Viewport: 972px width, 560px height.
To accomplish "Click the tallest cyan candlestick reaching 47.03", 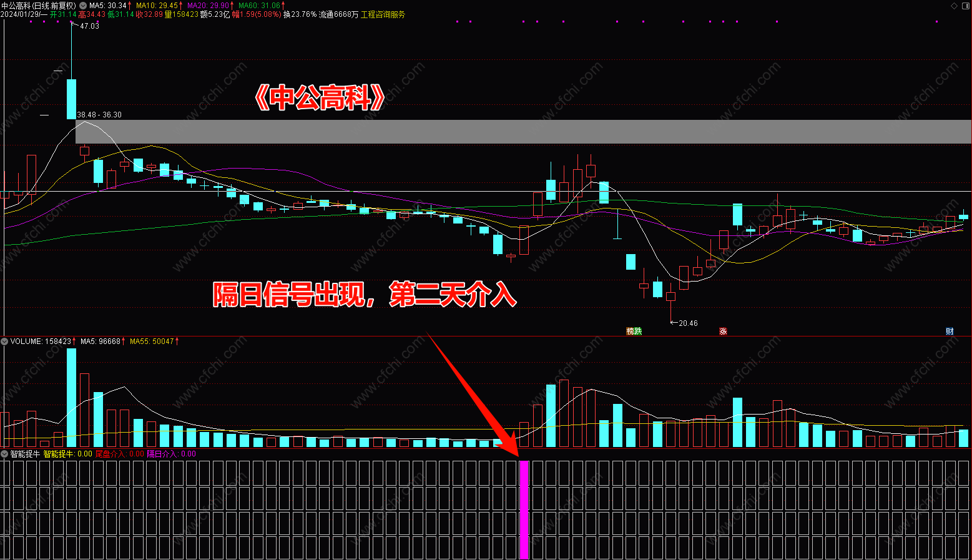I will tap(71, 99).
